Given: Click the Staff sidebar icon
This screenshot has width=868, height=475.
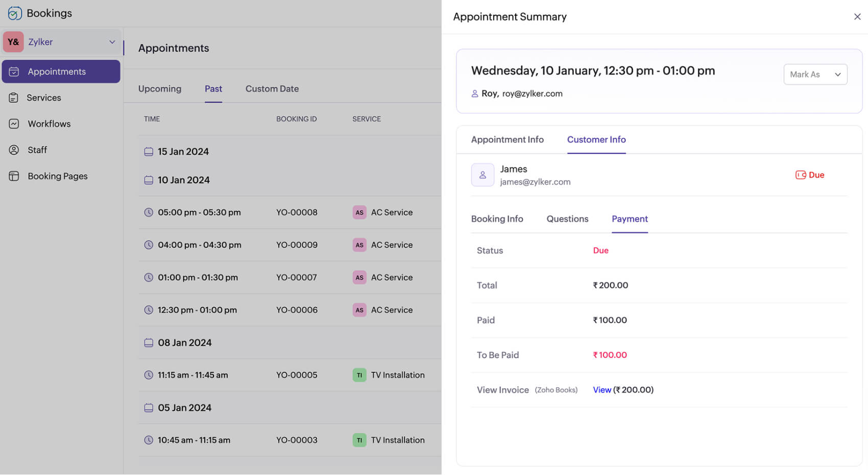Looking at the screenshot, I should point(14,150).
